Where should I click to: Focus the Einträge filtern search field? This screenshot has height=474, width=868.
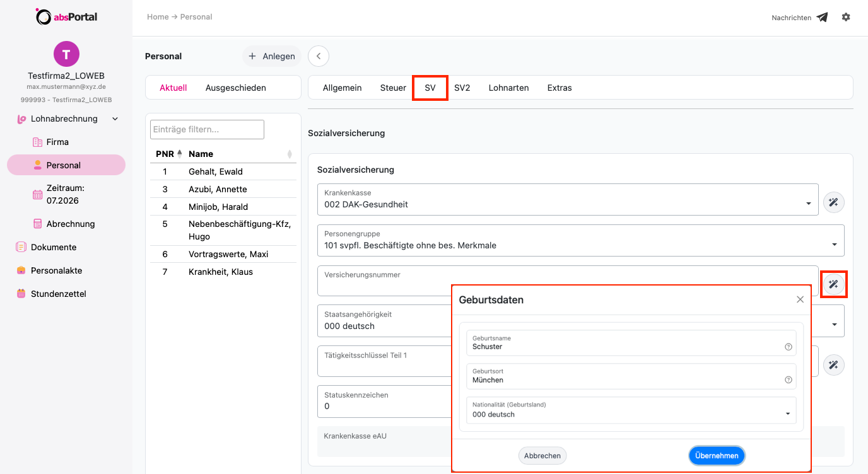coord(207,129)
